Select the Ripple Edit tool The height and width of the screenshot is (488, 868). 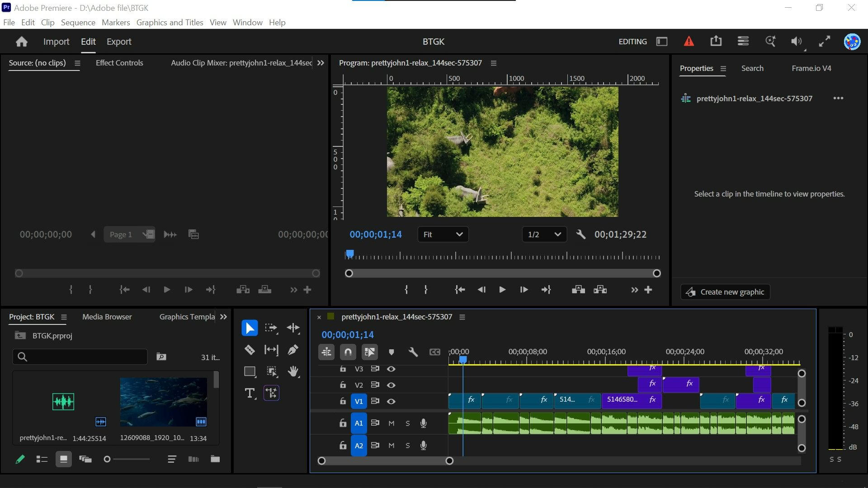point(293,328)
